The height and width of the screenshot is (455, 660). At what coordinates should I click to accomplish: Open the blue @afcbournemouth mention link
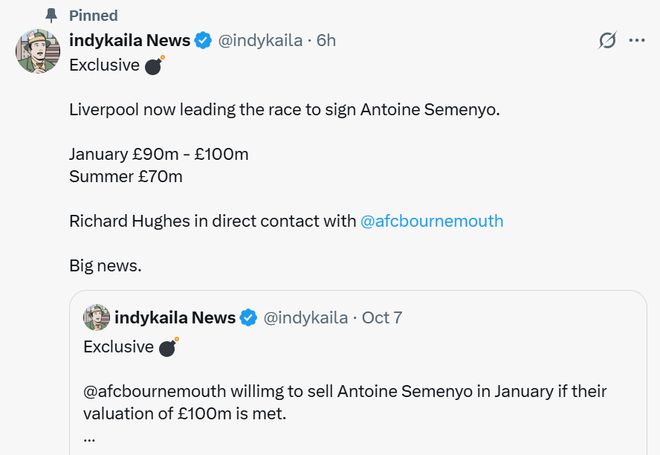click(x=432, y=221)
